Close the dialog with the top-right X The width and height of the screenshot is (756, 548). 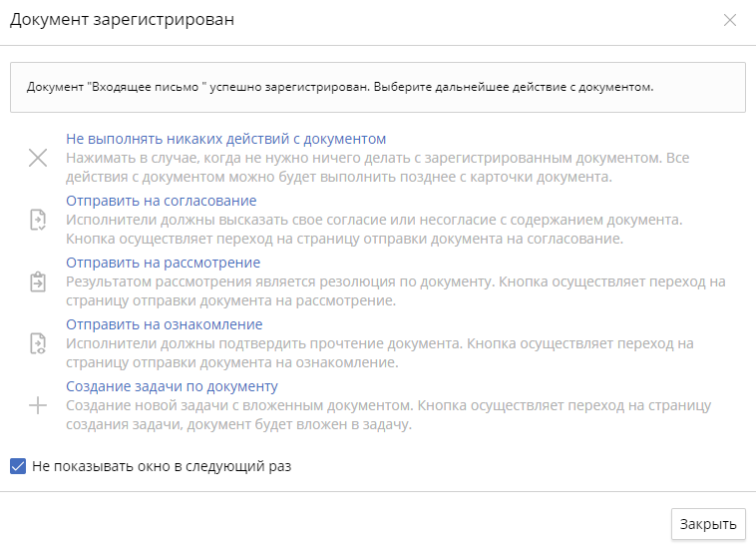pos(730,20)
